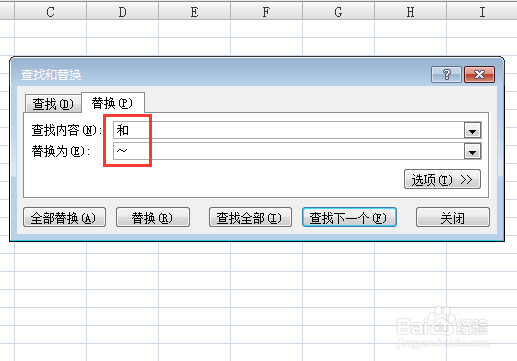Switch to the 查找 tab
The width and height of the screenshot is (517, 361).
pyautogui.click(x=53, y=104)
